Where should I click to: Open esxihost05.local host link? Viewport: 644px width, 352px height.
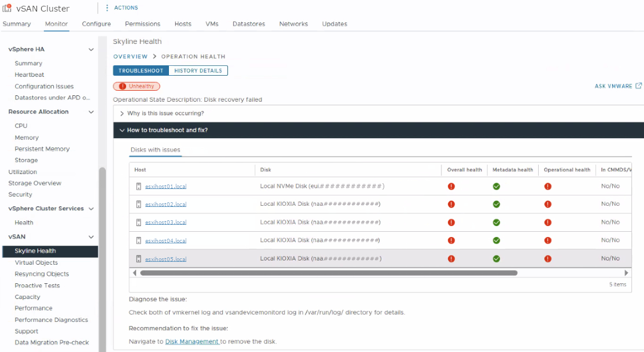click(x=166, y=260)
